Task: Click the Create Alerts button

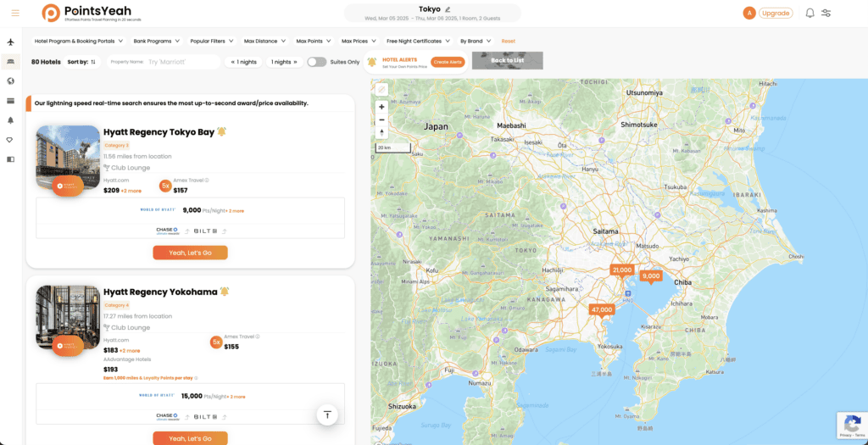Action: tap(448, 62)
